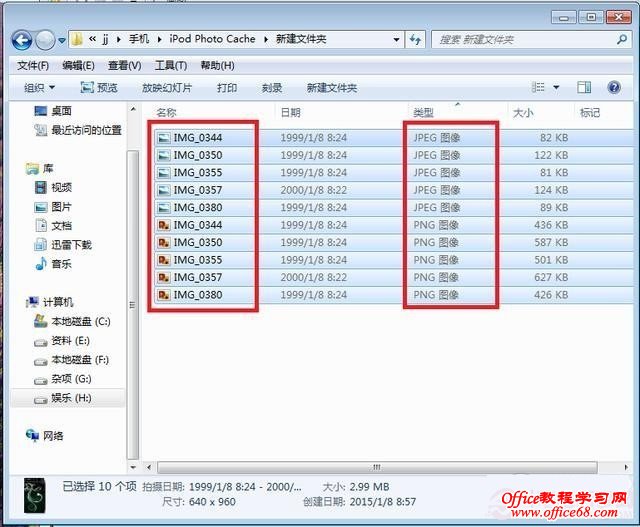Click the magnifier search icon
Image resolution: width=640 pixels, height=527 pixels.
622,40
